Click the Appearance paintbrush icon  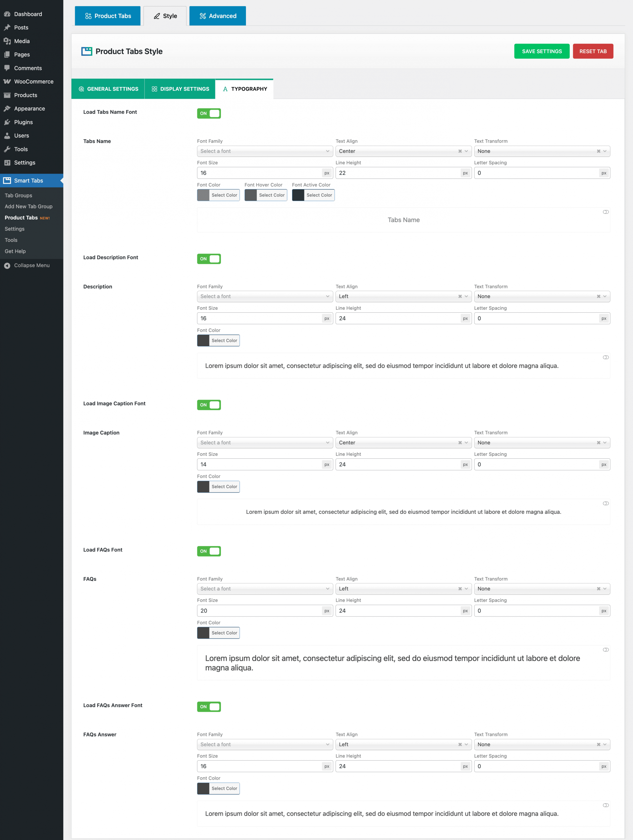point(7,109)
